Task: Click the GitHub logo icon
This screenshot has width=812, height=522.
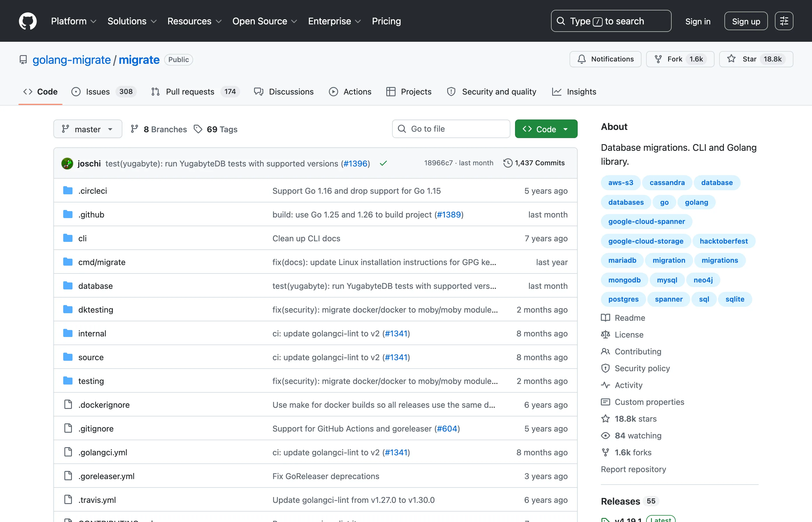Action: click(28, 21)
